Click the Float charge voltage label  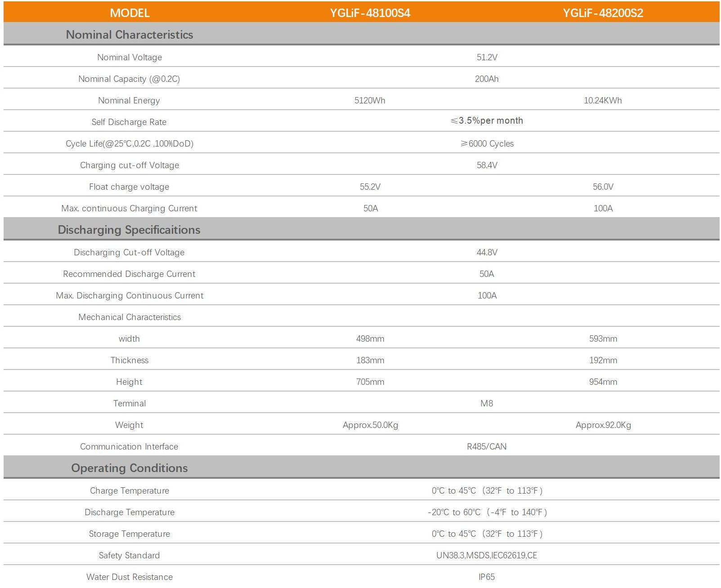tap(129, 187)
